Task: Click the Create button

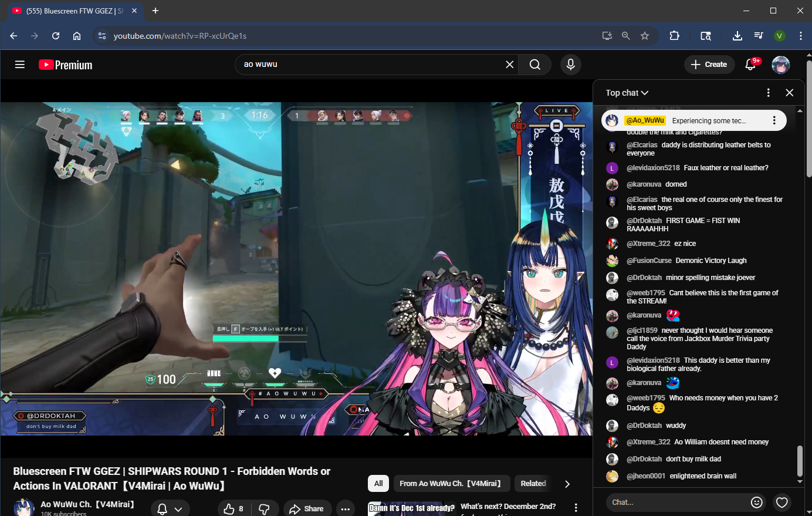Action: [709, 65]
